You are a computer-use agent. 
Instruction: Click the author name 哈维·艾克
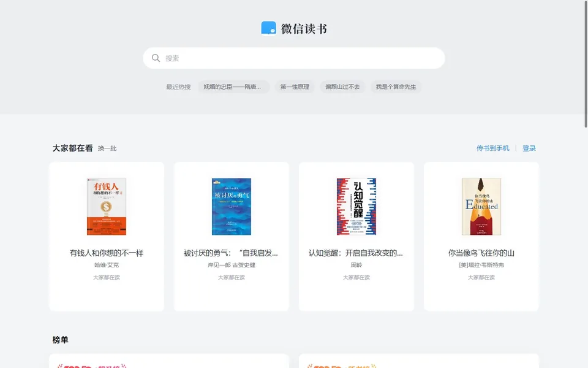(107, 265)
